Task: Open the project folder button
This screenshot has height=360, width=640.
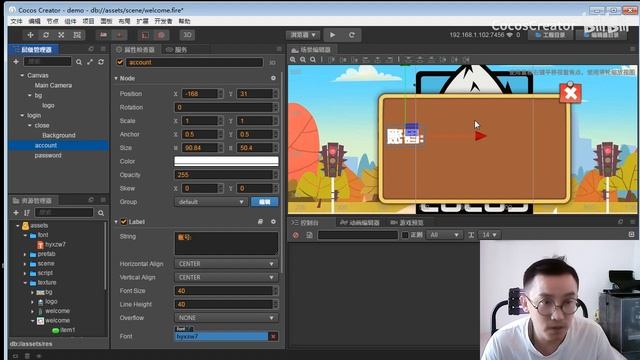Action: pos(550,35)
